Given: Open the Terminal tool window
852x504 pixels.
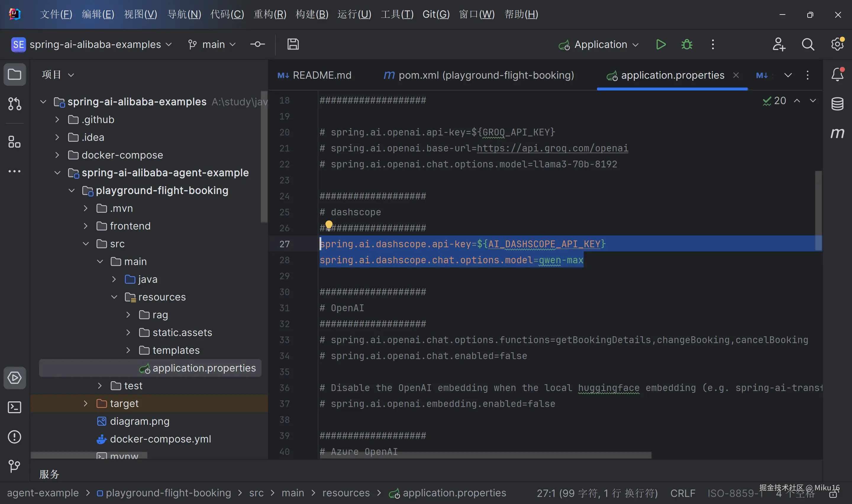Looking at the screenshot, I should 14,407.
